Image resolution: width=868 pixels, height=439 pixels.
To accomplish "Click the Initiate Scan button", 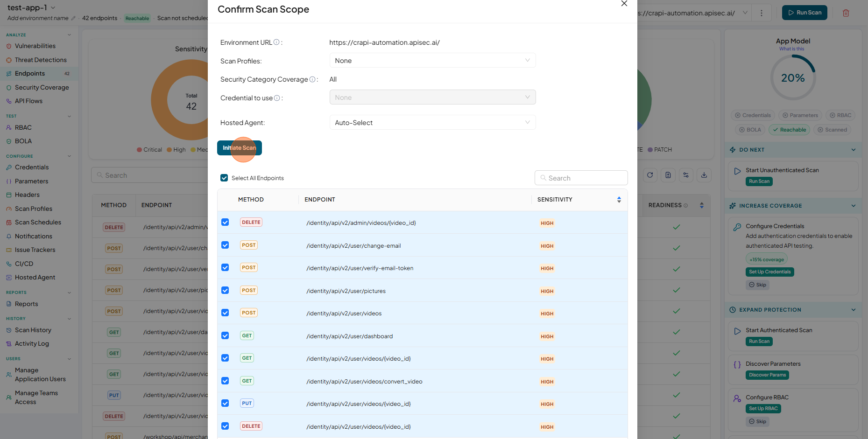I will click(240, 148).
